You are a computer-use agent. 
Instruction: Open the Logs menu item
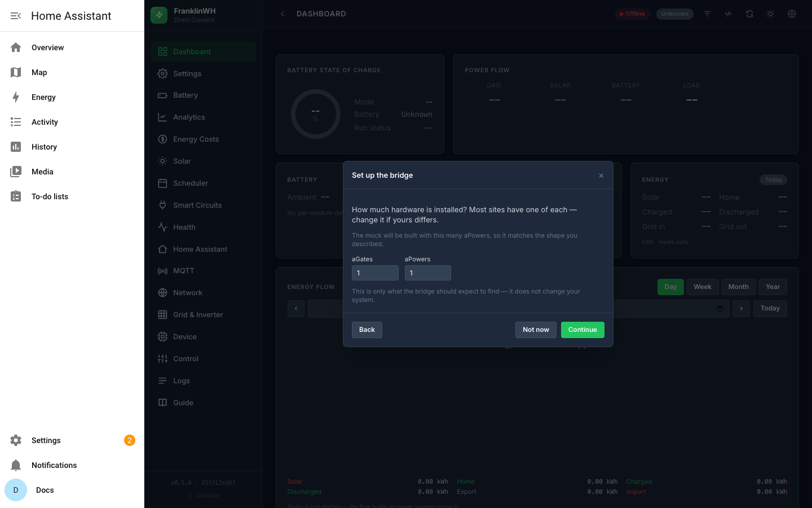[x=203, y=381]
